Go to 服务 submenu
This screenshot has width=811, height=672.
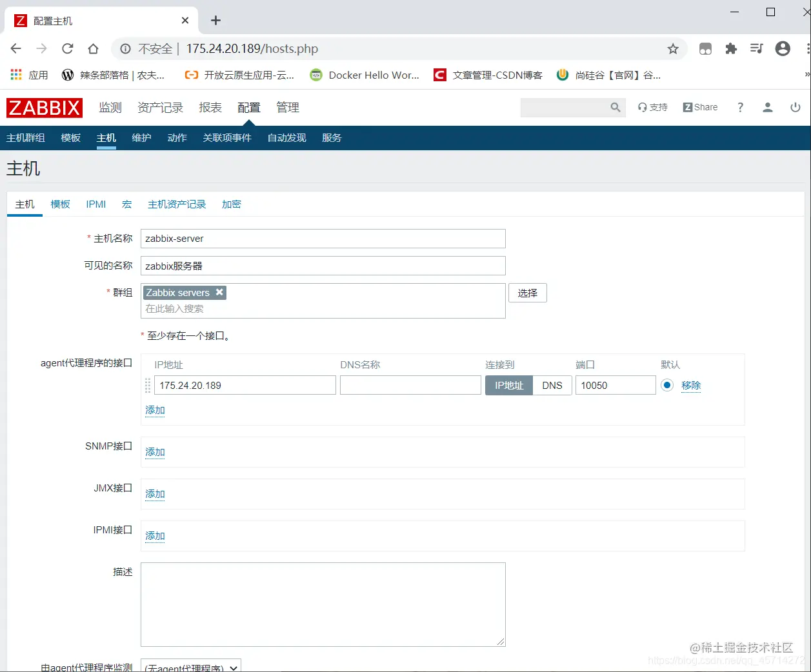(x=332, y=137)
